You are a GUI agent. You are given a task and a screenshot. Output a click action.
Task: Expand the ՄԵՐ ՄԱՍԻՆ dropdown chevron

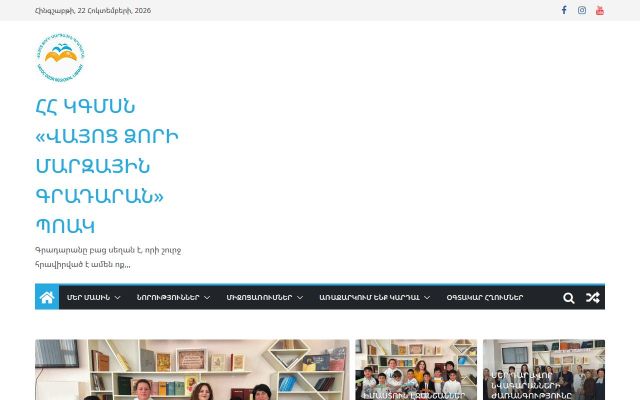click(118, 298)
